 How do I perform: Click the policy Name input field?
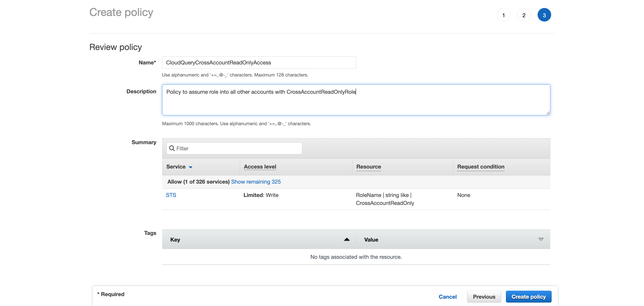[x=259, y=62]
